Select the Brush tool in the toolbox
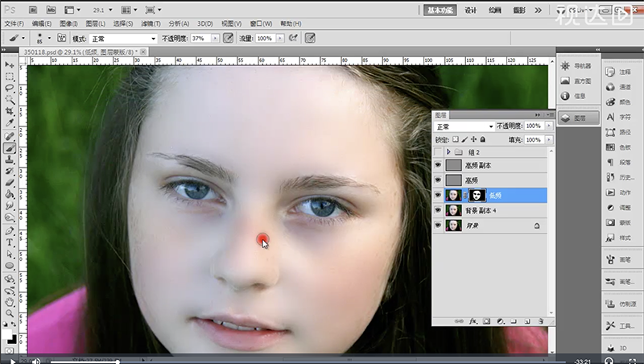The width and height of the screenshot is (644, 364). [x=10, y=148]
